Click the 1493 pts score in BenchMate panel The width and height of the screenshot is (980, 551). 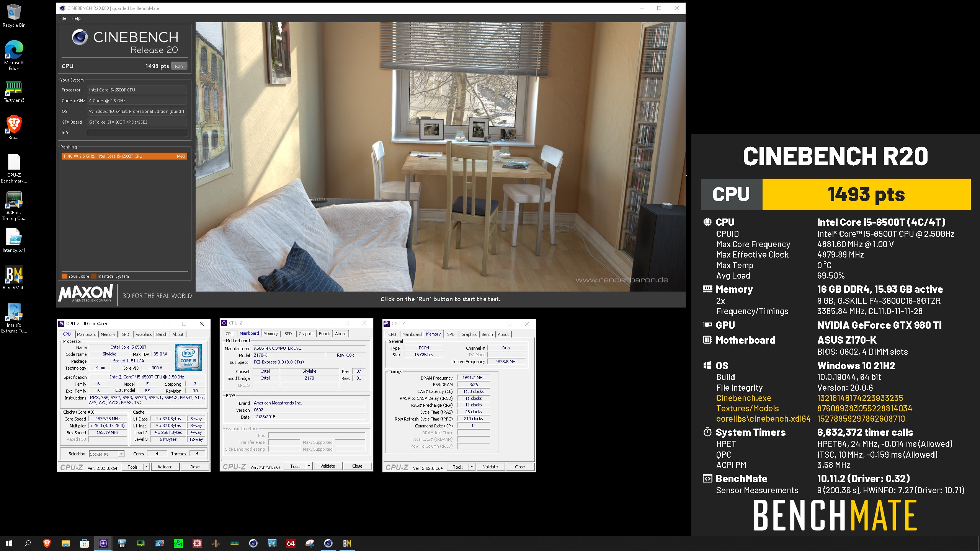866,194
